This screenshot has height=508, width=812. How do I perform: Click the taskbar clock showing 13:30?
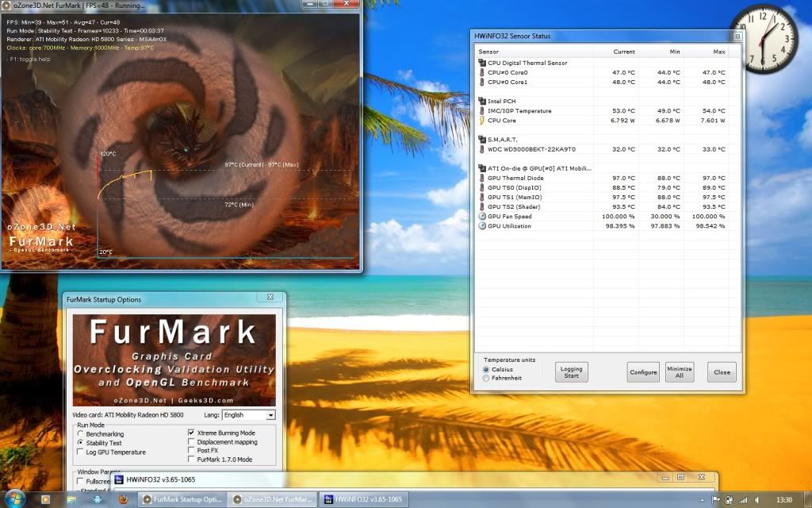[x=783, y=500]
